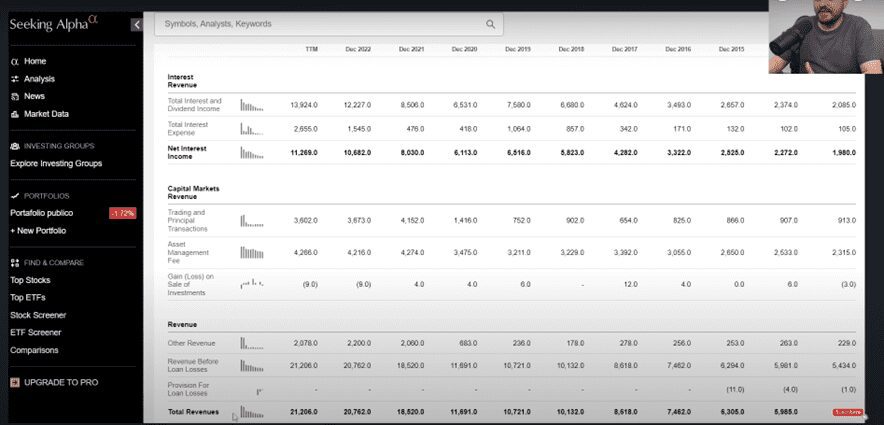Open the Market Data page
884x425 pixels.
coord(46,114)
